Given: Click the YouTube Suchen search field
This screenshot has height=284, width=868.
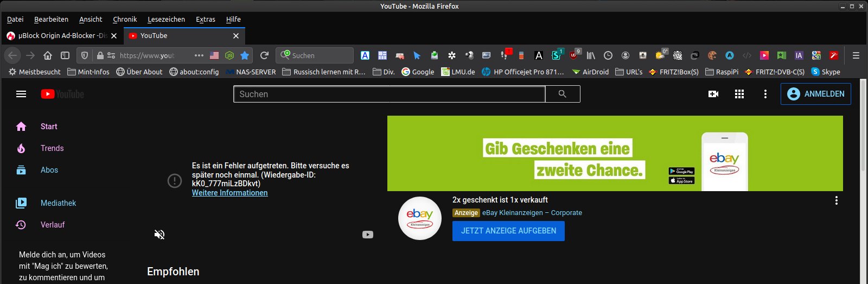Looking at the screenshot, I should click(389, 94).
